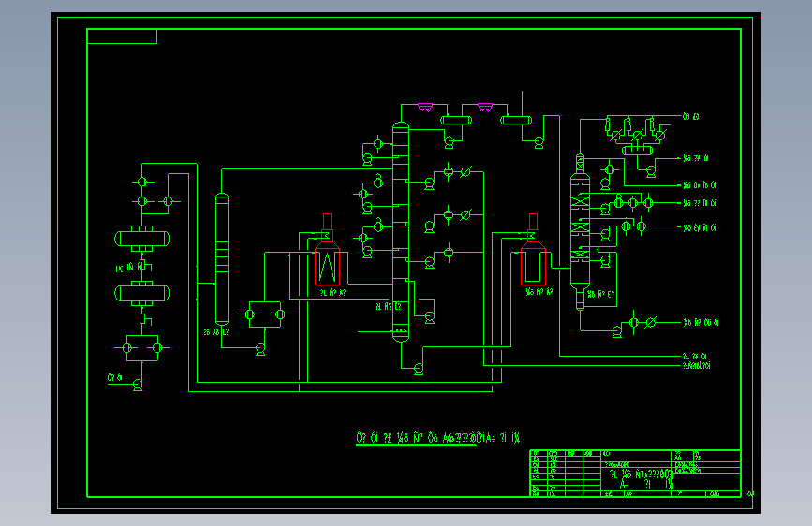Select the left red furnace symbol
This screenshot has width=812, height=526.
(327, 250)
